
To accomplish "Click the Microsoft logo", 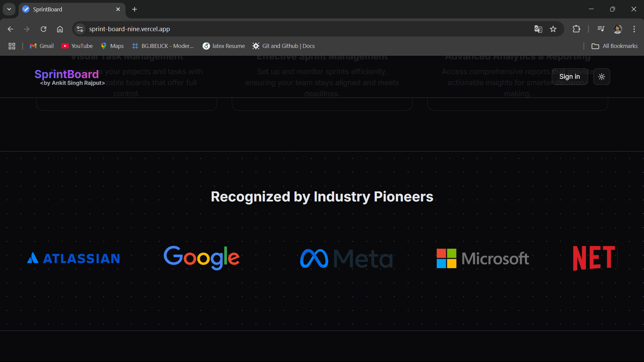I will click(x=483, y=258).
